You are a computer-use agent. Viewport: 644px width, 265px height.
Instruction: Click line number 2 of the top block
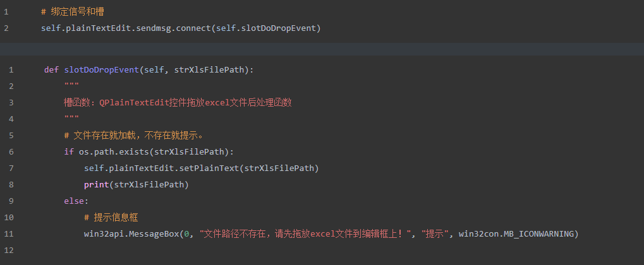point(6,28)
